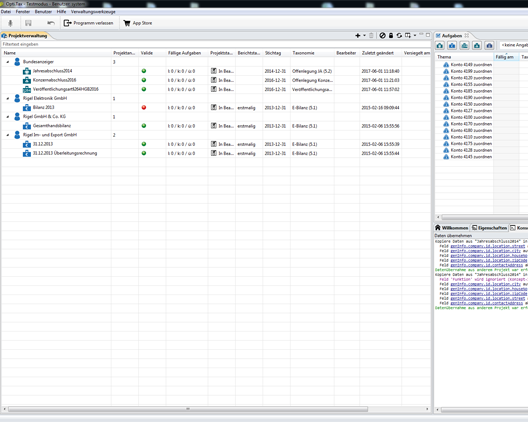Switch to the Eigenschaften tab
This screenshot has width=528, height=422.
pos(489,228)
